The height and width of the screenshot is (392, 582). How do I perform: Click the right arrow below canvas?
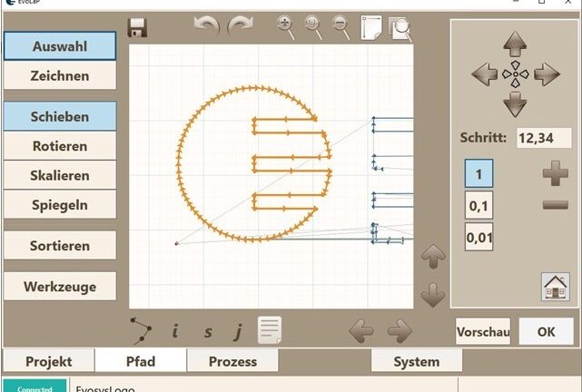(x=400, y=331)
